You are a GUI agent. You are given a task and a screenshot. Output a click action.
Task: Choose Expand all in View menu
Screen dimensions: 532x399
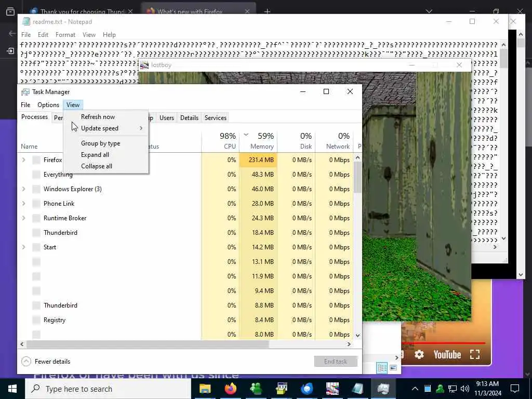pyautogui.click(x=106, y=155)
